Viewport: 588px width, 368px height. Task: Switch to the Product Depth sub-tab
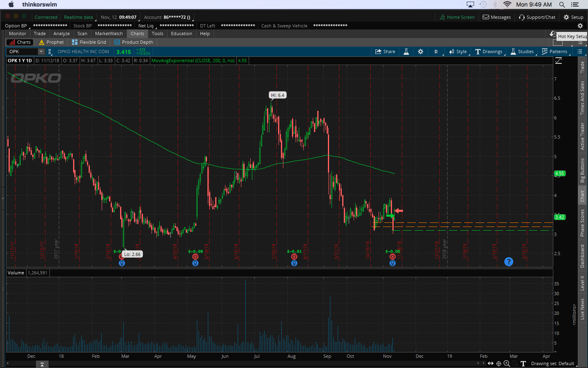[x=134, y=42]
